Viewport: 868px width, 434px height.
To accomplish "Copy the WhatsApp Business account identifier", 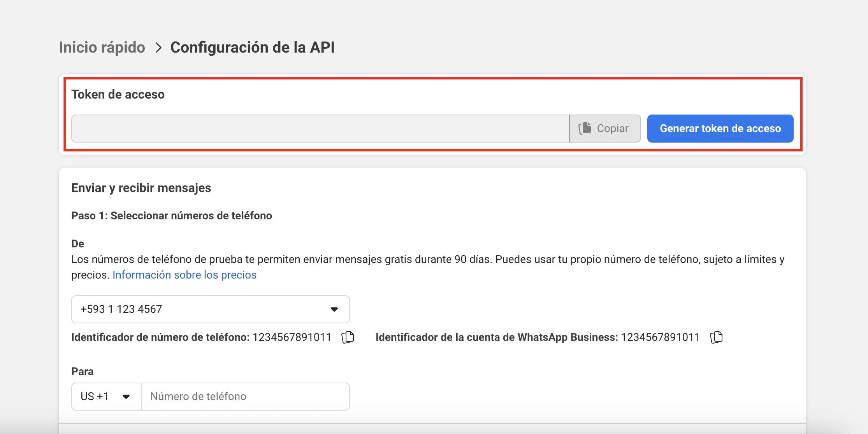I will point(716,337).
